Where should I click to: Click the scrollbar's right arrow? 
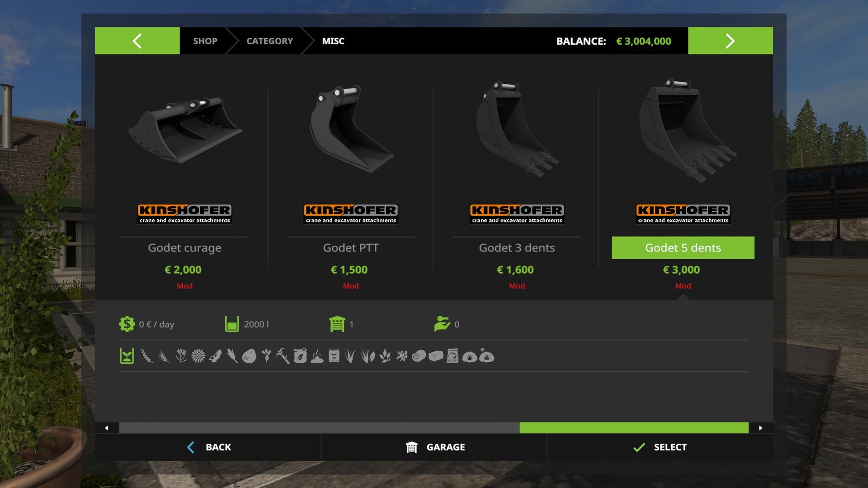tap(760, 428)
